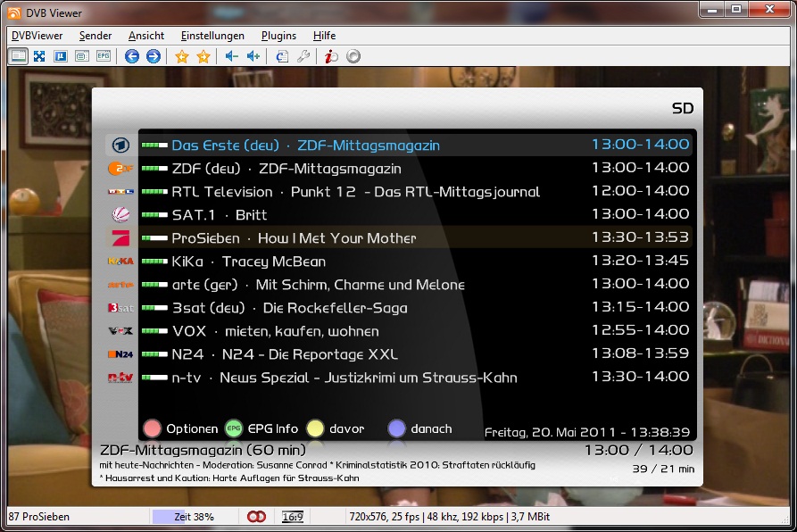
Task: Click the blue danach button
Action: [396, 428]
